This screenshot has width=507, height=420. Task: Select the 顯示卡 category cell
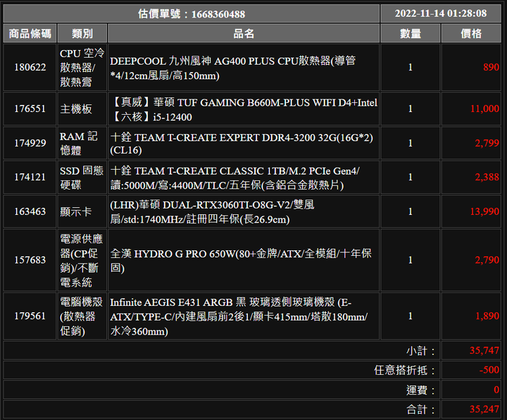coord(82,211)
